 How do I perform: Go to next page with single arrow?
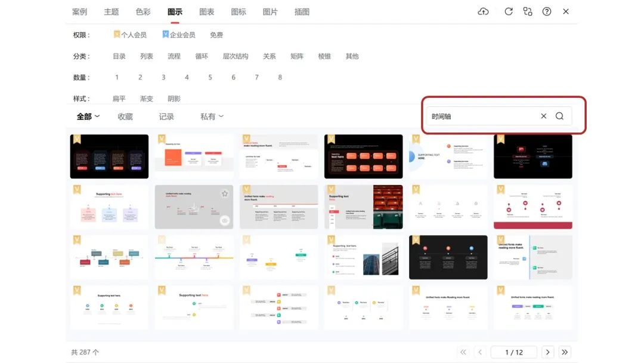click(547, 352)
